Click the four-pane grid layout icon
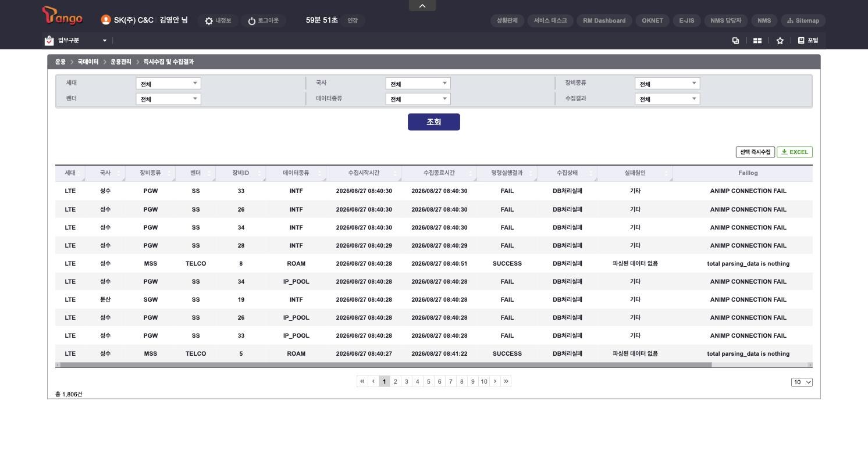Image resolution: width=868 pixels, height=472 pixels. [x=757, y=41]
